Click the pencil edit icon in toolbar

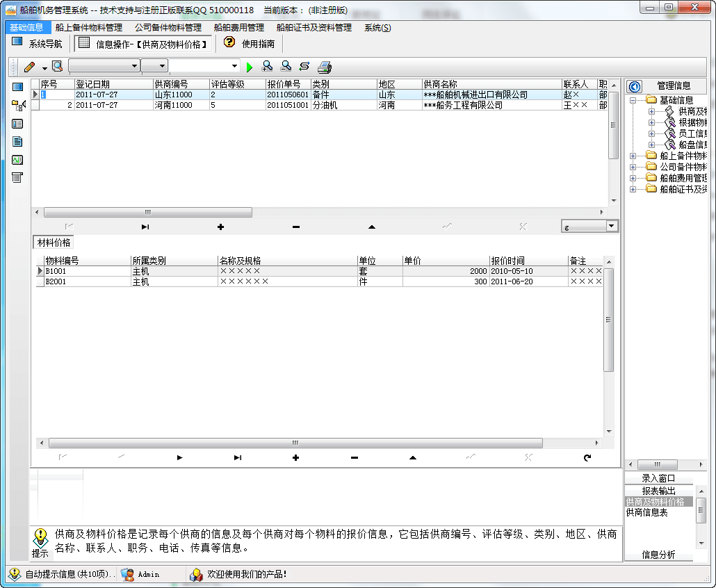(29, 67)
